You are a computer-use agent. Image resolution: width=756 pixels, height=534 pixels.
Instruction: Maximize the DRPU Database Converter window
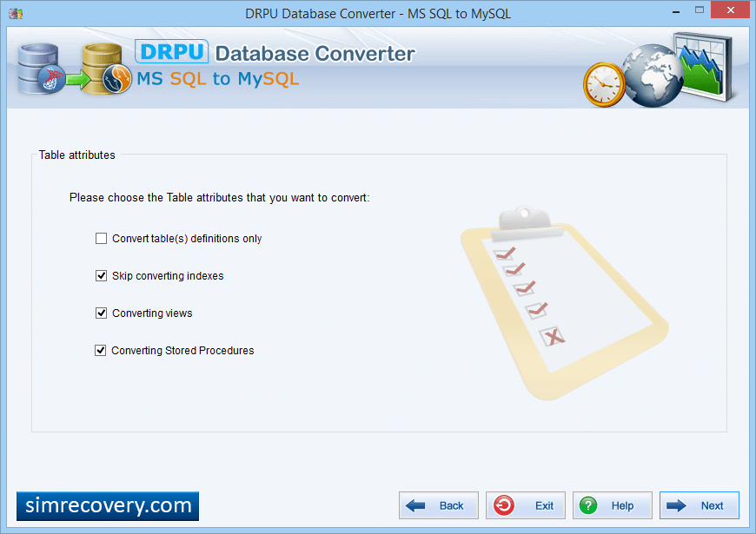click(700, 10)
